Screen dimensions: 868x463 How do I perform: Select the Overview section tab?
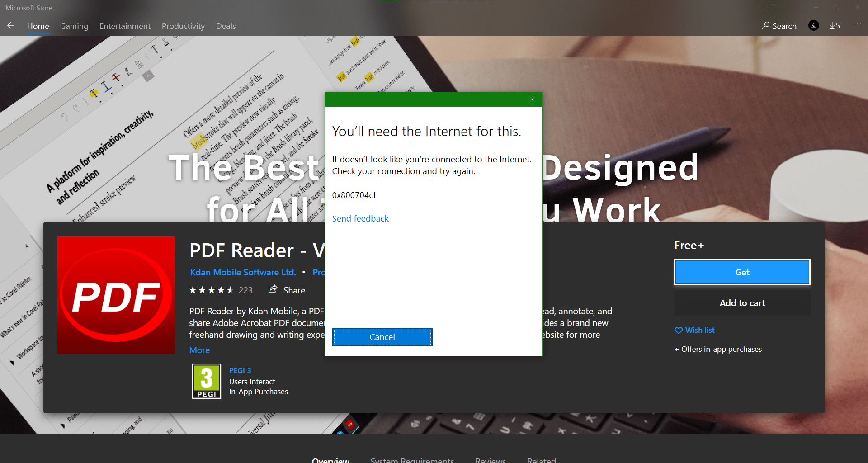pyautogui.click(x=330, y=460)
